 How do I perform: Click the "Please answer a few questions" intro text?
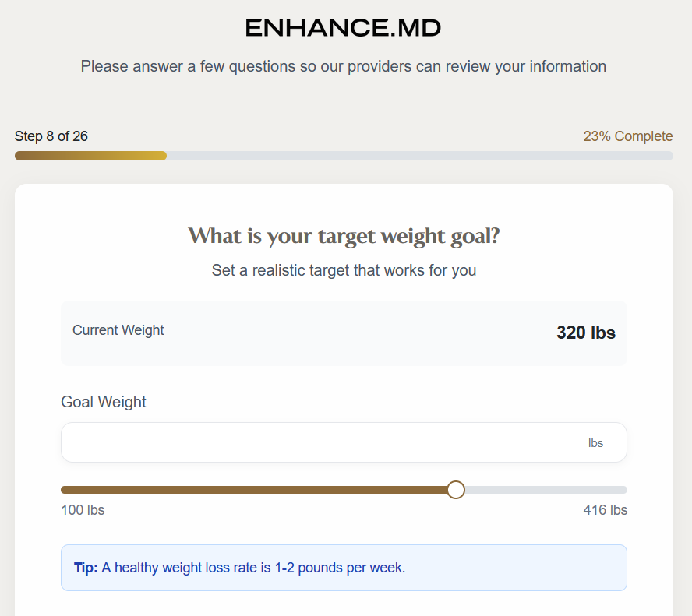coord(344,66)
